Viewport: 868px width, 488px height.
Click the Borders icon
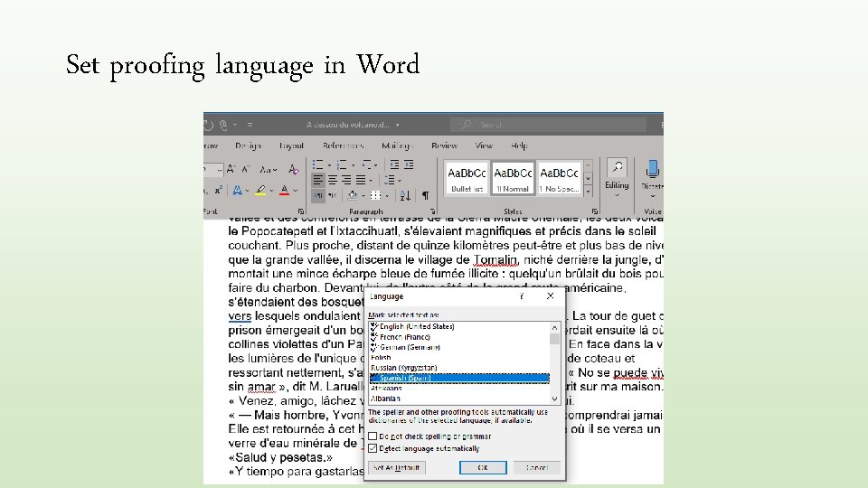pyautogui.click(x=375, y=195)
